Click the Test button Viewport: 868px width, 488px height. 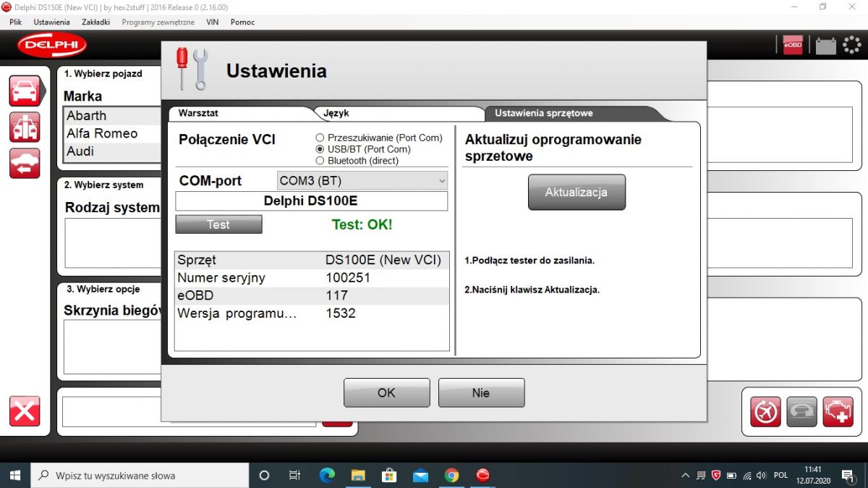pyautogui.click(x=218, y=224)
